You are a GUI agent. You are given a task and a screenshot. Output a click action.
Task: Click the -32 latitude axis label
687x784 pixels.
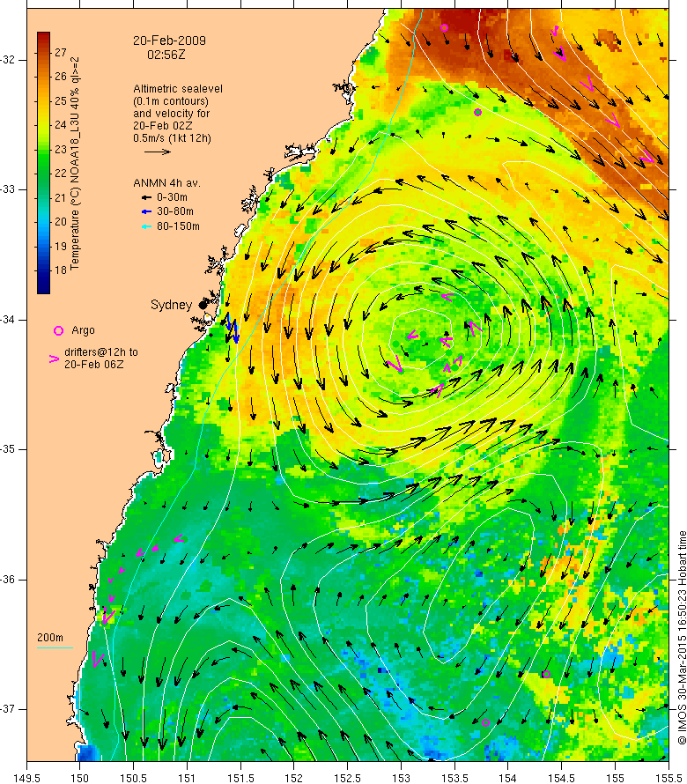9,60
